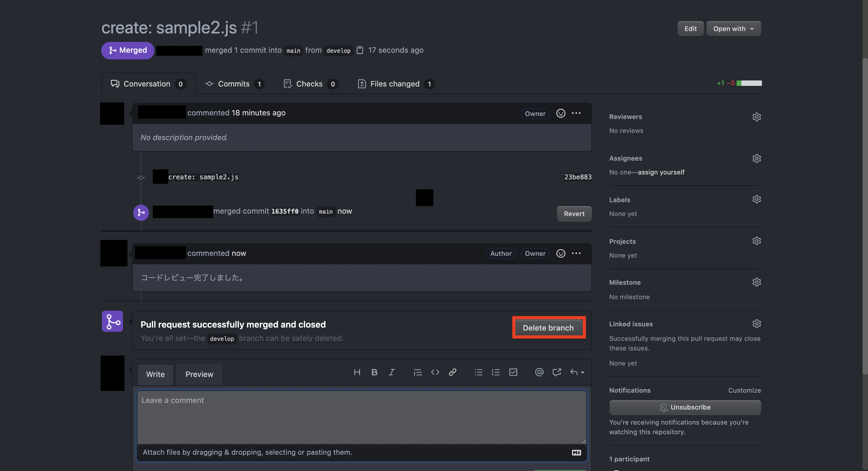The image size is (868, 471).
Task: Revert the merged commit
Action: [x=574, y=214]
